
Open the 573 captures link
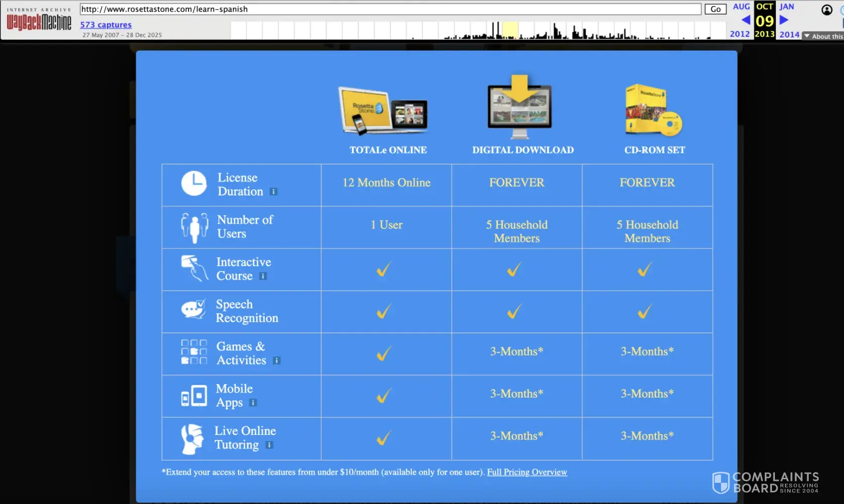coord(106,25)
